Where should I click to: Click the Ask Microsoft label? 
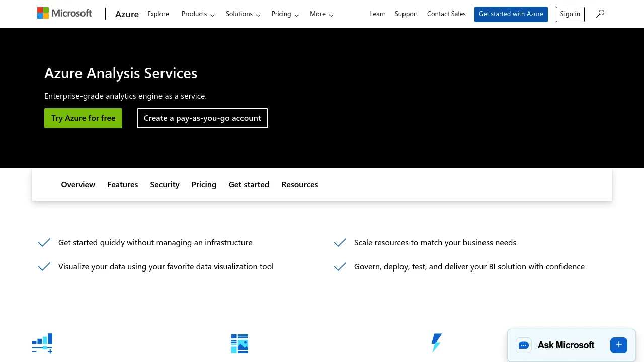click(x=566, y=345)
